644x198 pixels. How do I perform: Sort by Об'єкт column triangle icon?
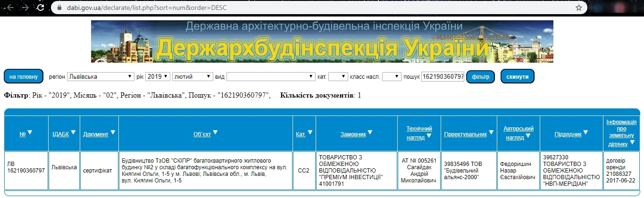215,132
